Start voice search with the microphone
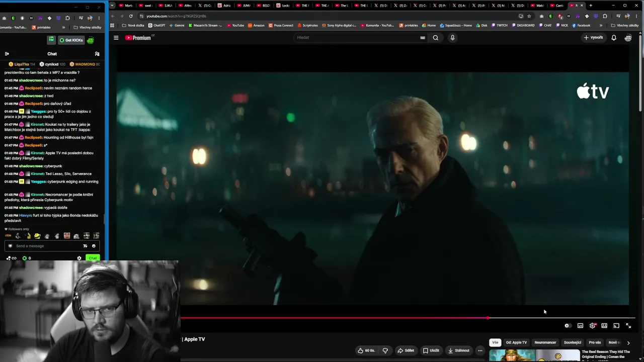The width and height of the screenshot is (644, 362). click(x=452, y=38)
